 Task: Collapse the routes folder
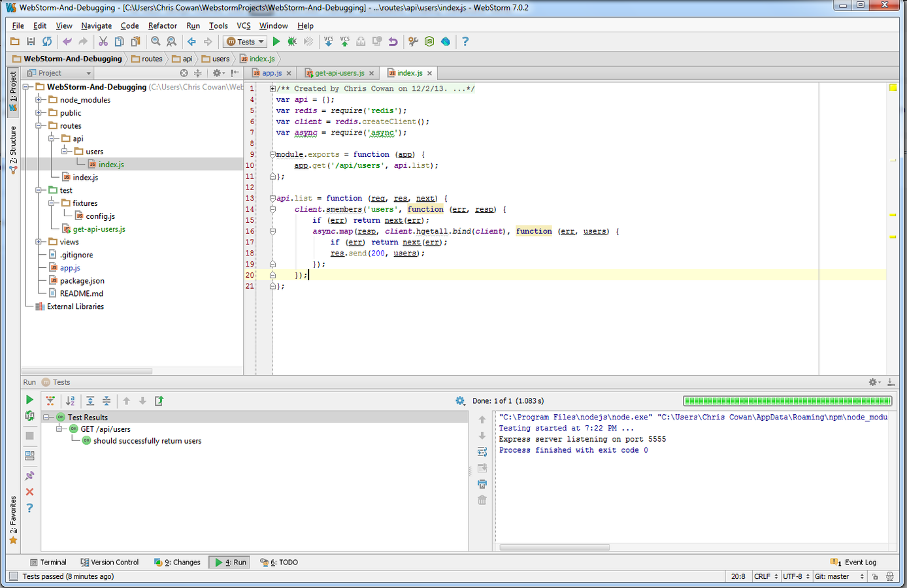[x=39, y=125]
